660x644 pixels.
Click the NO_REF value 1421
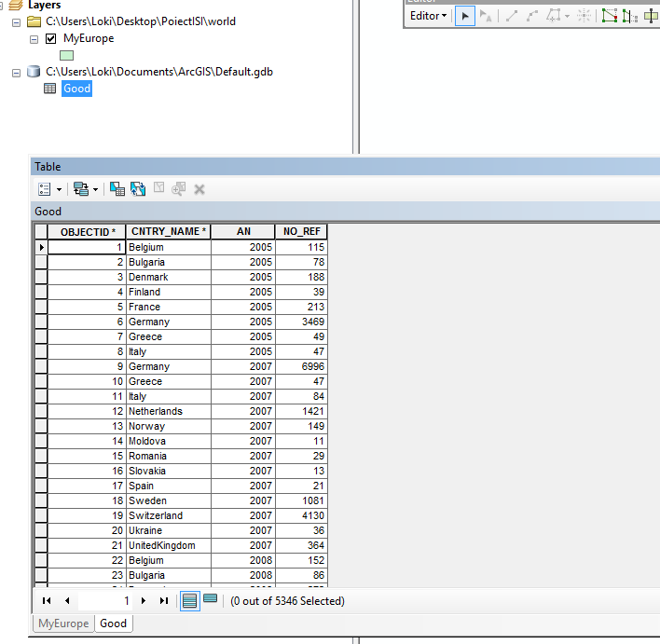pyautogui.click(x=301, y=411)
